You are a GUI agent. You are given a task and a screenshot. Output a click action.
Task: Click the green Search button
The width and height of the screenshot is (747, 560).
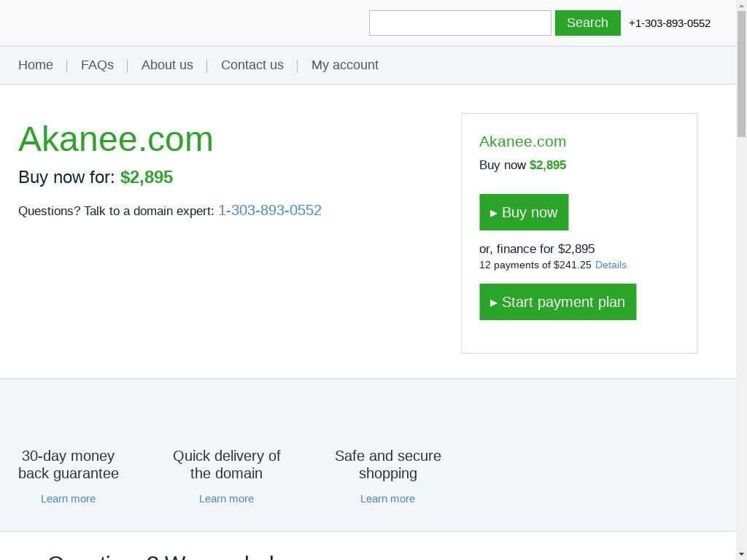click(587, 23)
